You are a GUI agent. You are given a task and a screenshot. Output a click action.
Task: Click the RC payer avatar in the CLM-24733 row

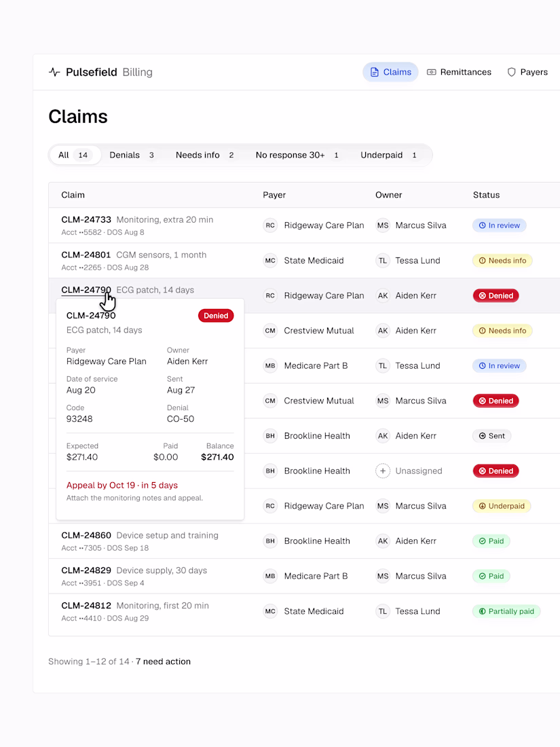tap(270, 225)
